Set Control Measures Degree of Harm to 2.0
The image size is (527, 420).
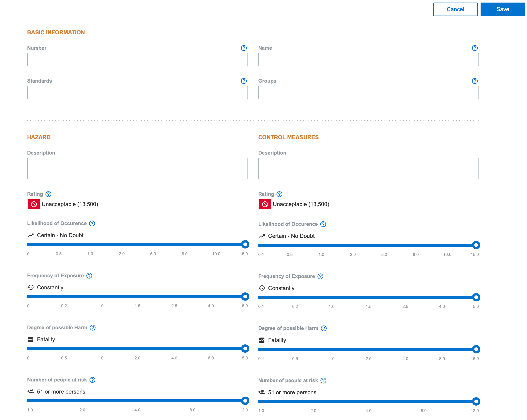coord(368,349)
